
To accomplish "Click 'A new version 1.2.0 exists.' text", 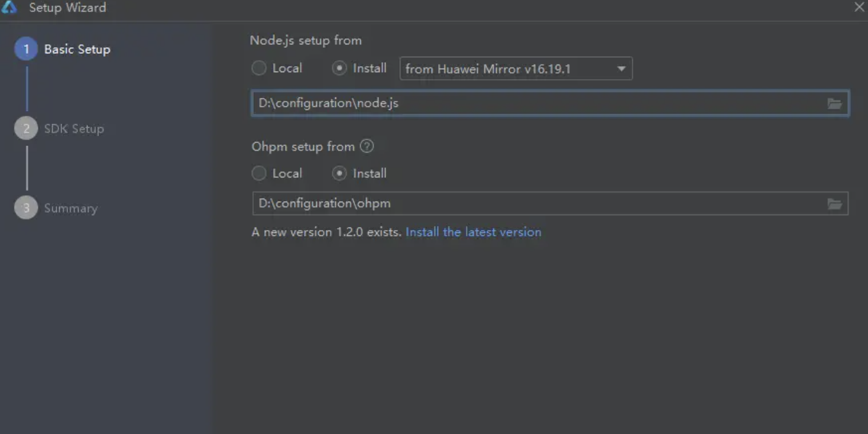I will pyautogui.click(x=326, y=232).
